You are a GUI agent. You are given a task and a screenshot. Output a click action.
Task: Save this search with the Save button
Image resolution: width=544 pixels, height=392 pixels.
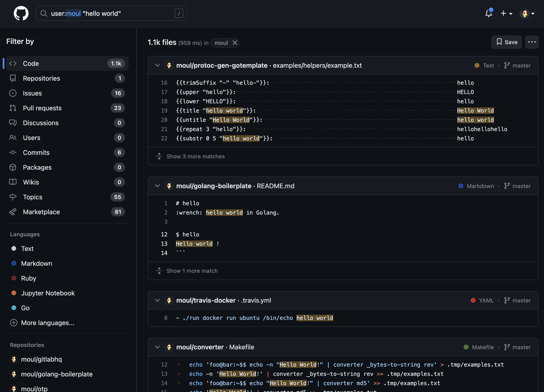coord(506,42)
